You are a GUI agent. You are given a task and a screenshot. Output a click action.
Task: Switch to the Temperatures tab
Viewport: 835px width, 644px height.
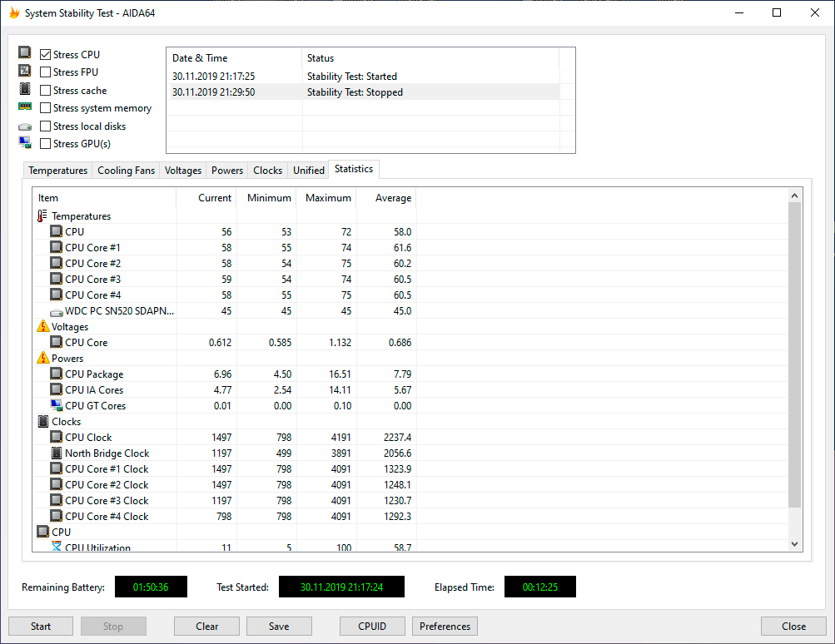(58, 171)
